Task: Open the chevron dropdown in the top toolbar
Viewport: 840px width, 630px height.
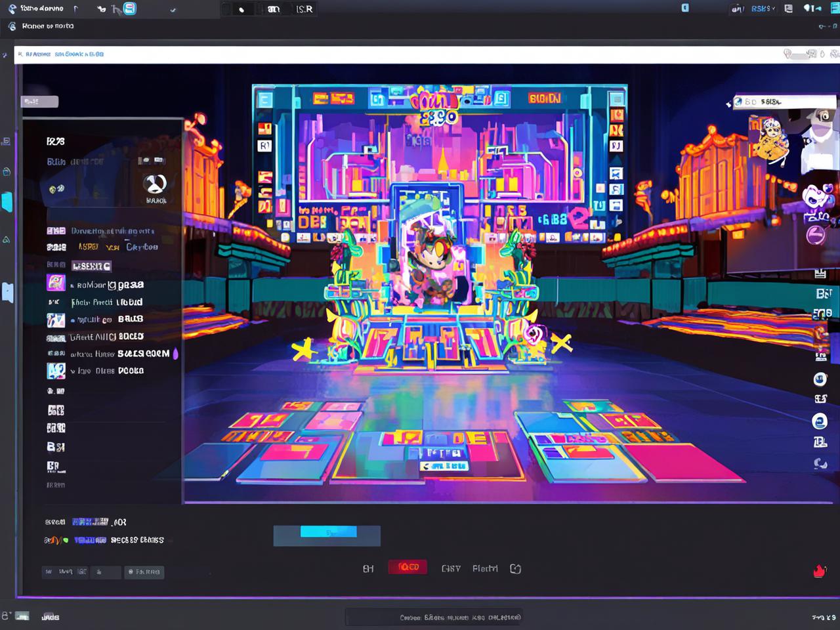Action: click(173, 10)
